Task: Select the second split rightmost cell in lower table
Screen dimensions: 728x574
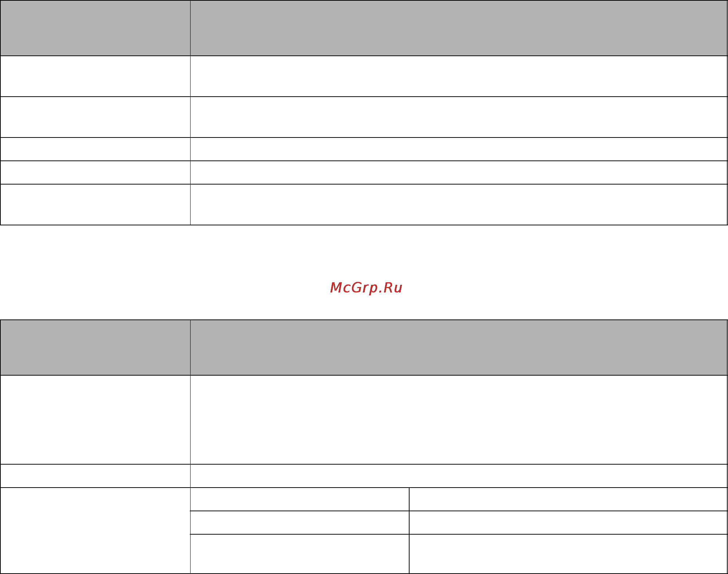Action: pos(568,523)
